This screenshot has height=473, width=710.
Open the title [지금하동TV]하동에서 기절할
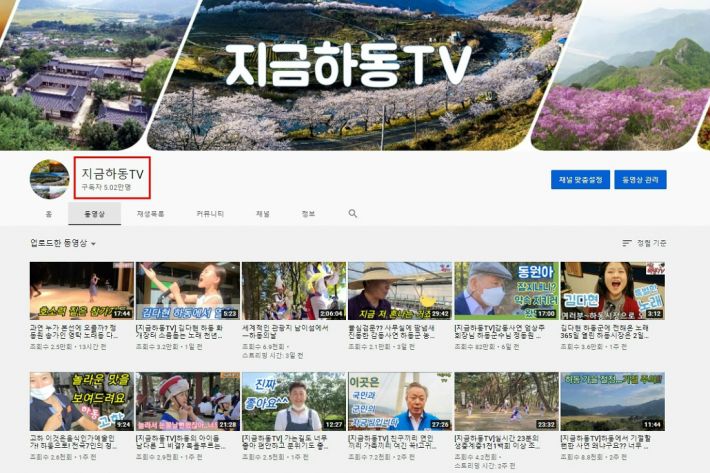(606, 442)
